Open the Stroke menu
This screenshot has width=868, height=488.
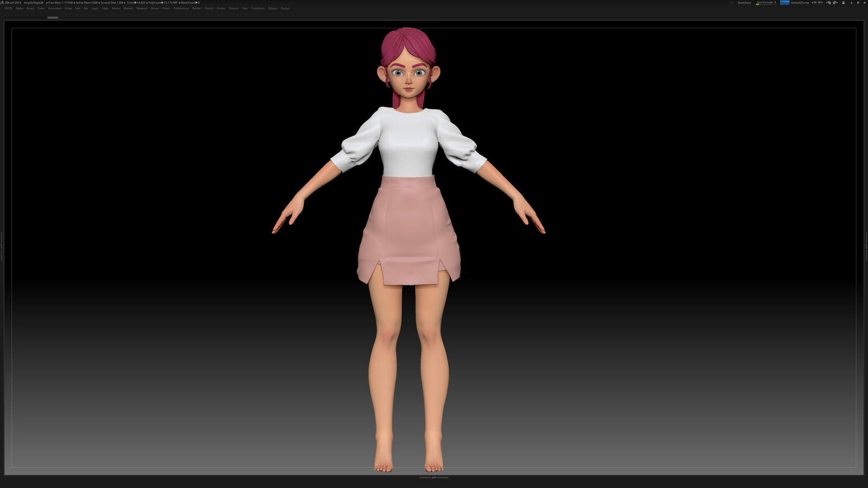point(221,8)
